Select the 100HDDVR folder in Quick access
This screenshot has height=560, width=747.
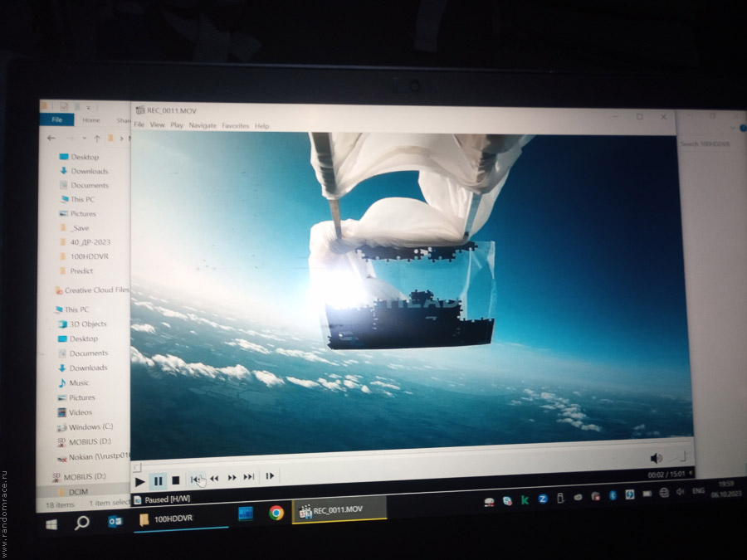[x=89, y=256]
